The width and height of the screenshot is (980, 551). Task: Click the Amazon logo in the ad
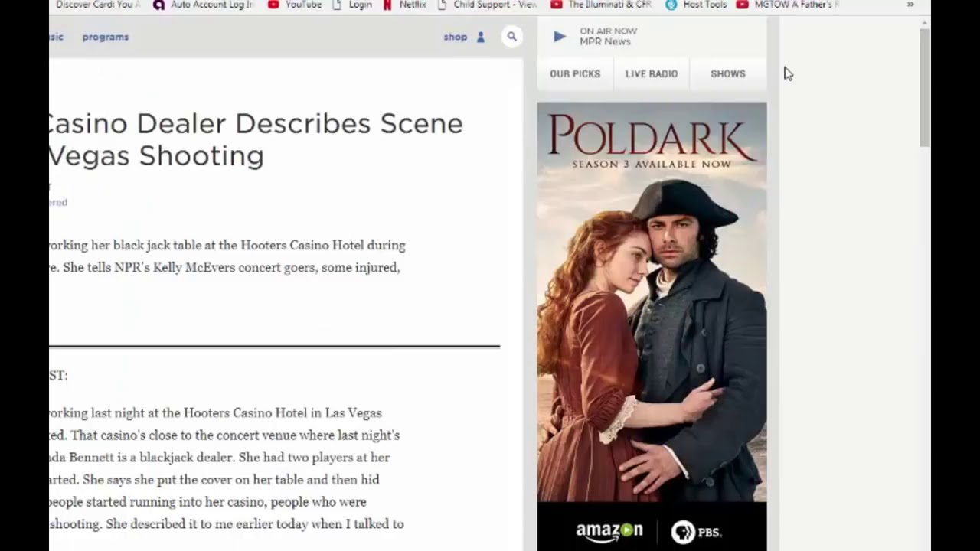coord(609,531)
